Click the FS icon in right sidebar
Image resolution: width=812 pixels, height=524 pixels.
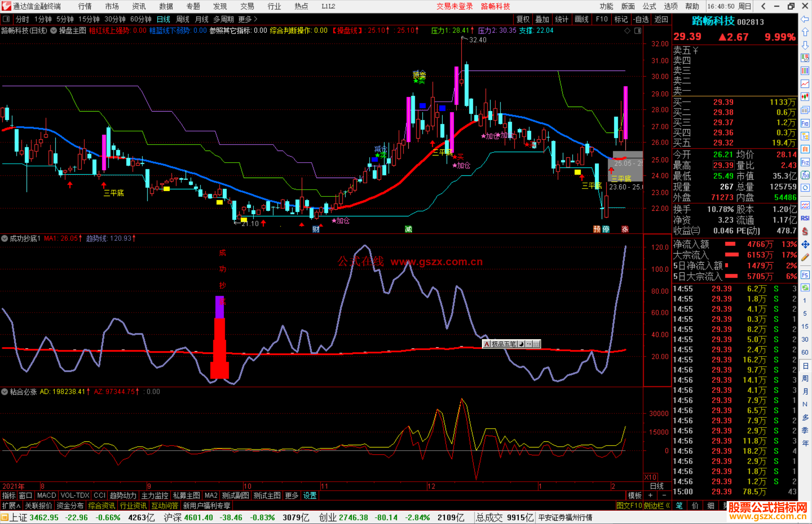point(805,275)
